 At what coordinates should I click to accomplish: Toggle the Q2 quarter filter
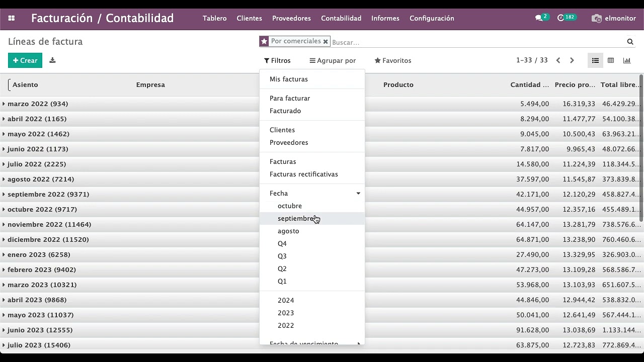[x=312, y=268]
